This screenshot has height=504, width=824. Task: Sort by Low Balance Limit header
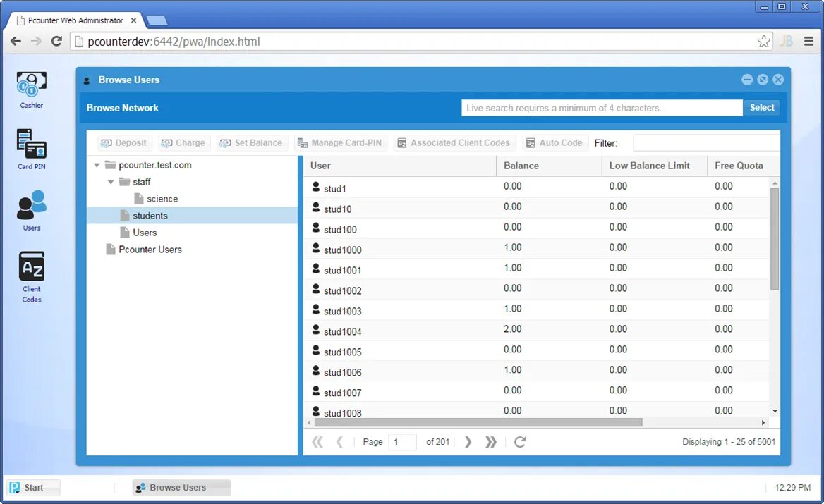(655, 166)
